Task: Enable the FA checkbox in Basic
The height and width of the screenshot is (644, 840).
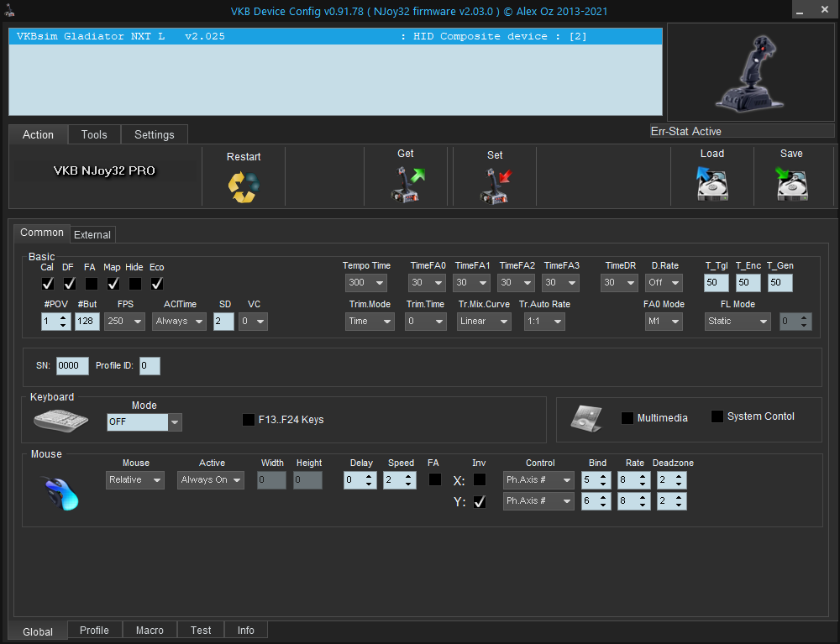Action: (91, 283)
